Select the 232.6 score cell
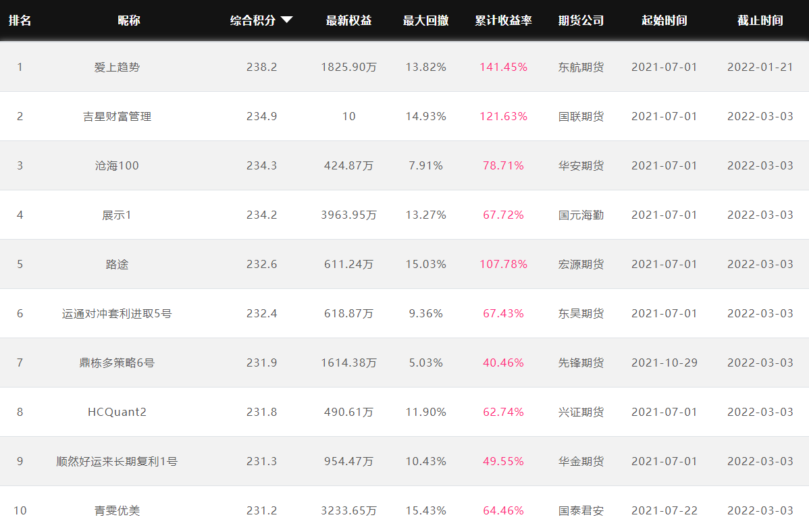 [261, 264]
